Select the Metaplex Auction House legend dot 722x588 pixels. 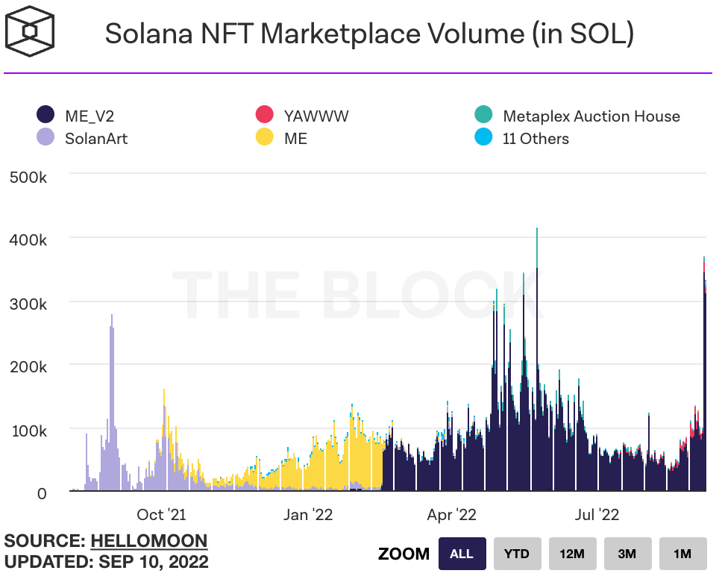click(484, 116)
